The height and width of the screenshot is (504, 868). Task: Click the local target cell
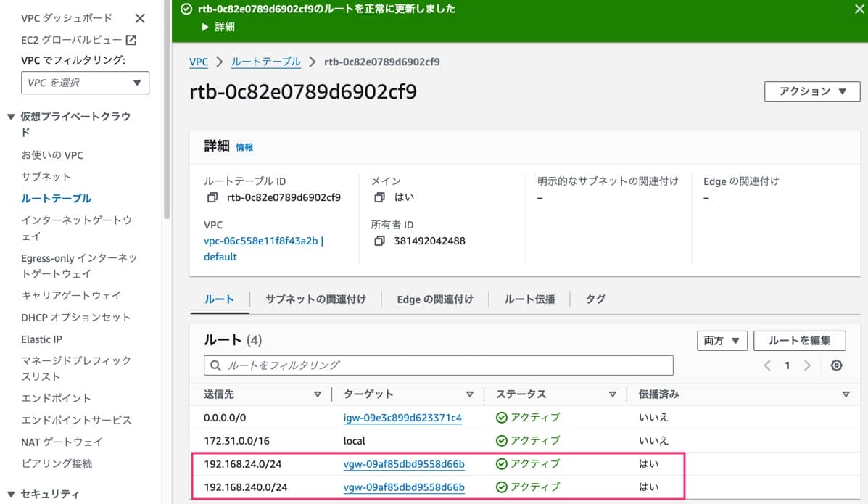click(355, 441)
